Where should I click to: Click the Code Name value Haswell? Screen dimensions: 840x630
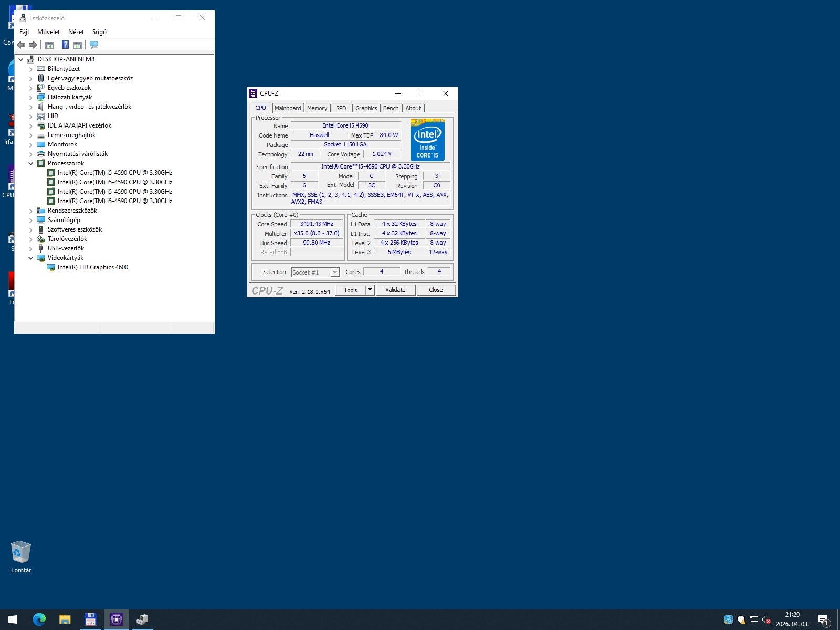tap(319, 135)
